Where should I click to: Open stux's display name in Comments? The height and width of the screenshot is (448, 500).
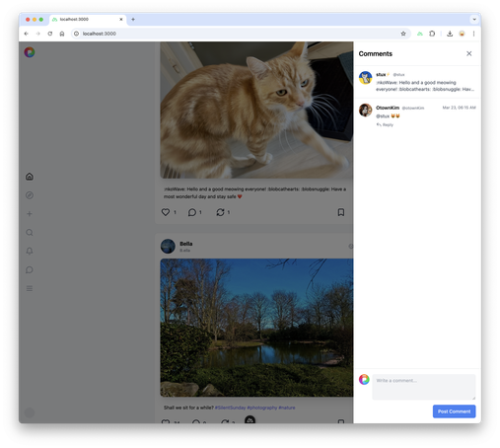coord(381,75)
